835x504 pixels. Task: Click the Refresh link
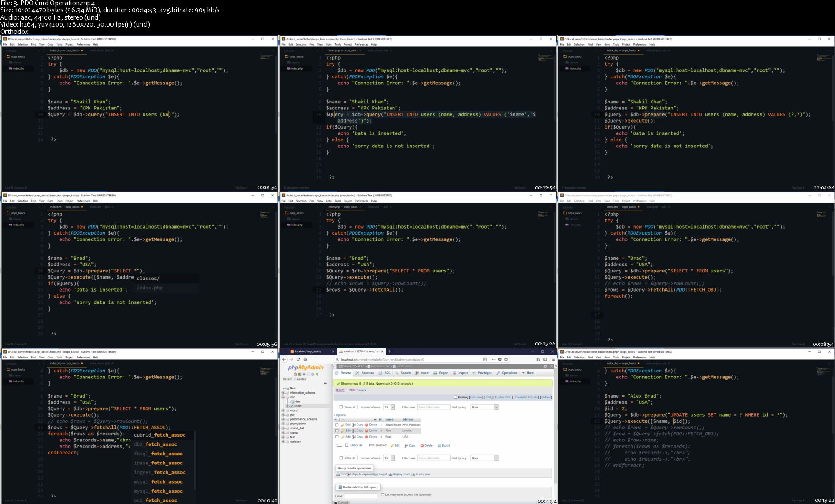[x=546, y=397]
